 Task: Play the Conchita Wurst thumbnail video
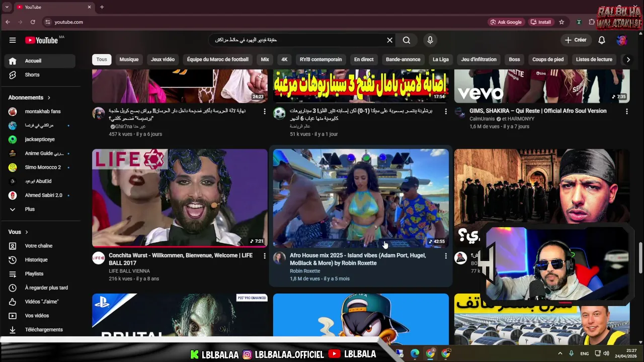click(x=180, y=198)
